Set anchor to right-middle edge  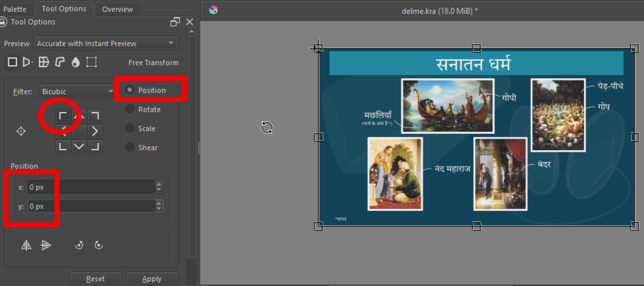tap(95, 131)
